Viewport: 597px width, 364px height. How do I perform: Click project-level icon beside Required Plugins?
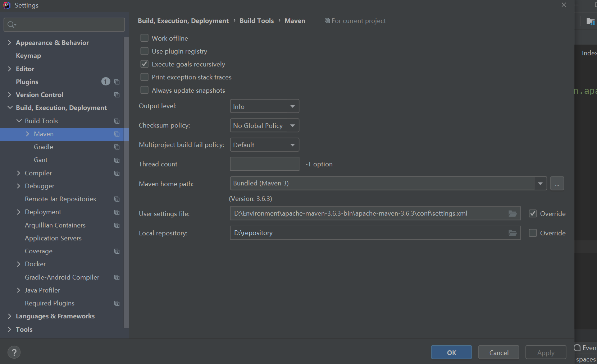117,303
